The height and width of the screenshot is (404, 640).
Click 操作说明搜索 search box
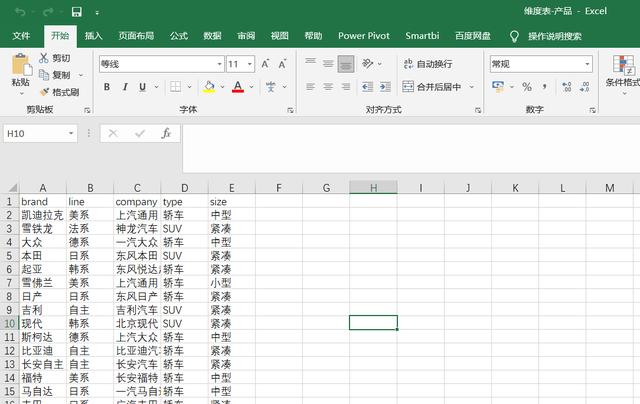554,36
